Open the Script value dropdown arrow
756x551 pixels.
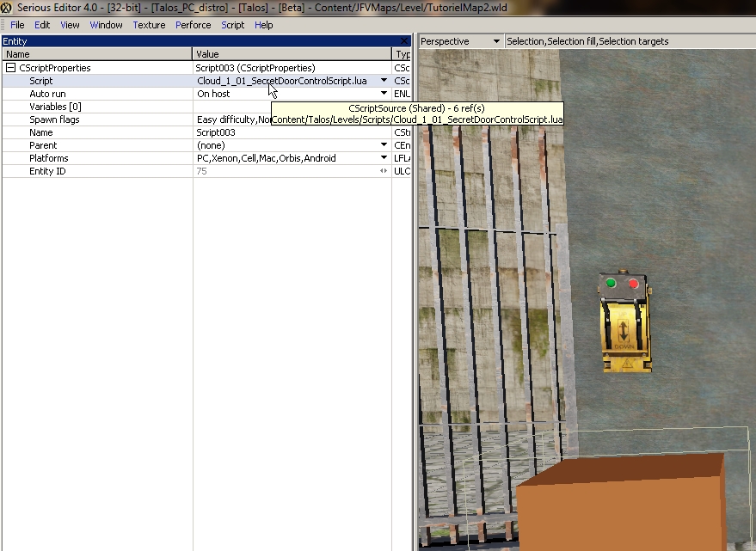coord(384,81)
